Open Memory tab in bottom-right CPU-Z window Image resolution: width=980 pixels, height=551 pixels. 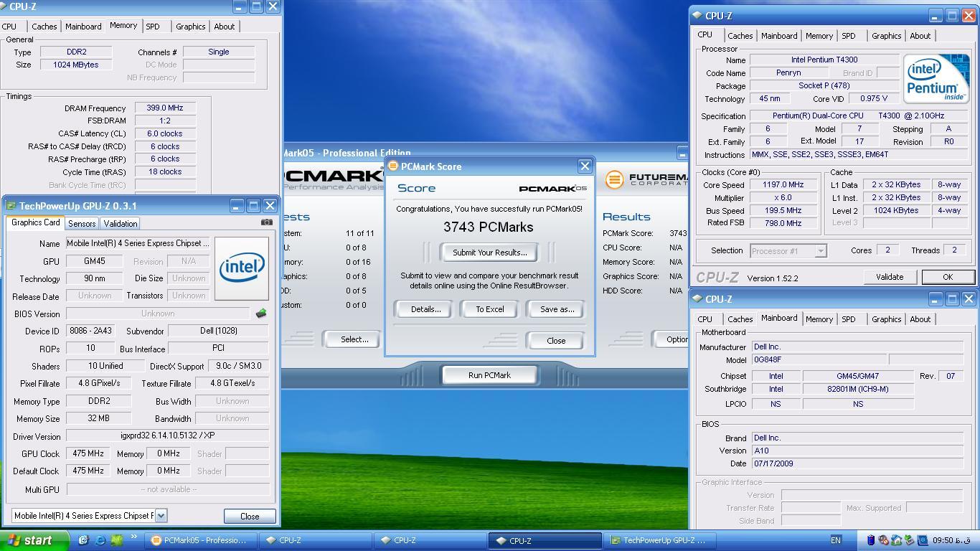(819, 319)
